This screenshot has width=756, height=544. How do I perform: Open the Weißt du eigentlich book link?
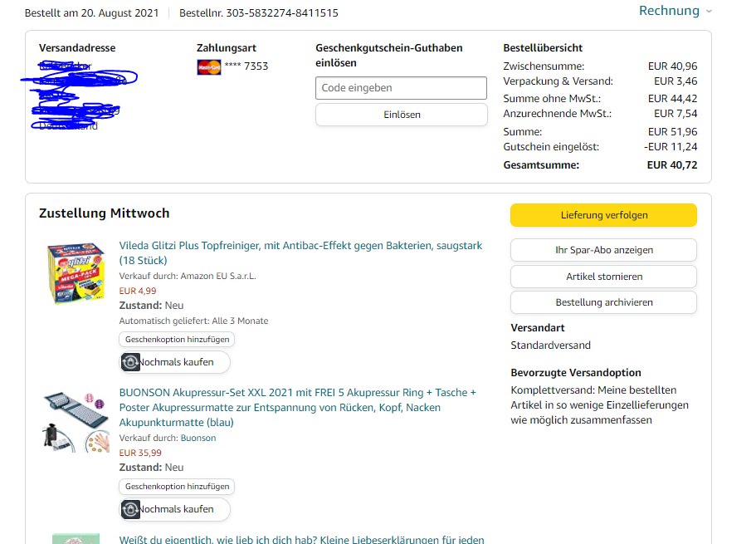point(301,540)
